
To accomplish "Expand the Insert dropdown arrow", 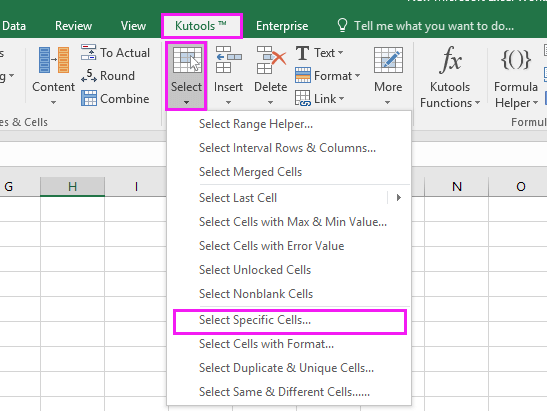I will tap(228, 103).
